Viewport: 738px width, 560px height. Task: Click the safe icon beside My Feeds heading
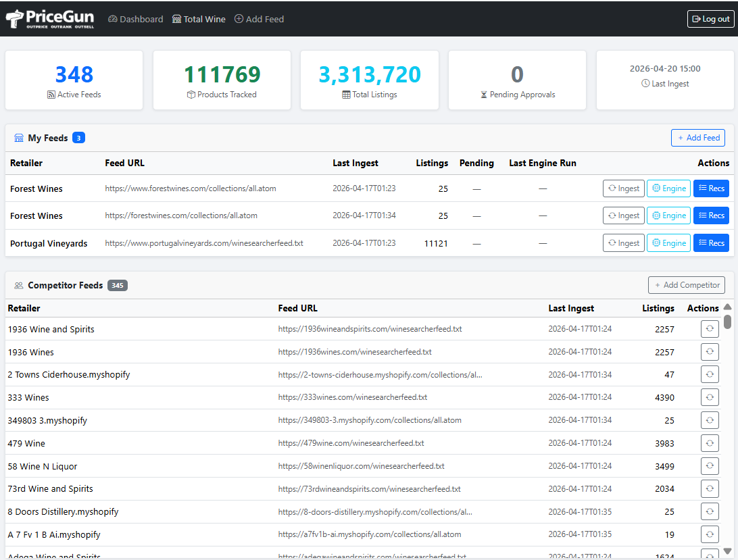[x=18, y=137]
